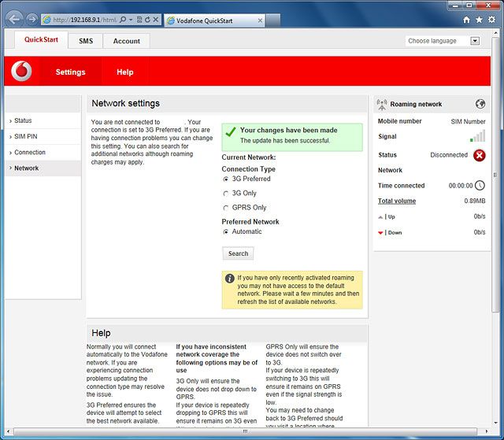Click the Vodafone logo icon
Image resolution: width=504 pixels, height=440 pixels.
[x=21, y=72]
